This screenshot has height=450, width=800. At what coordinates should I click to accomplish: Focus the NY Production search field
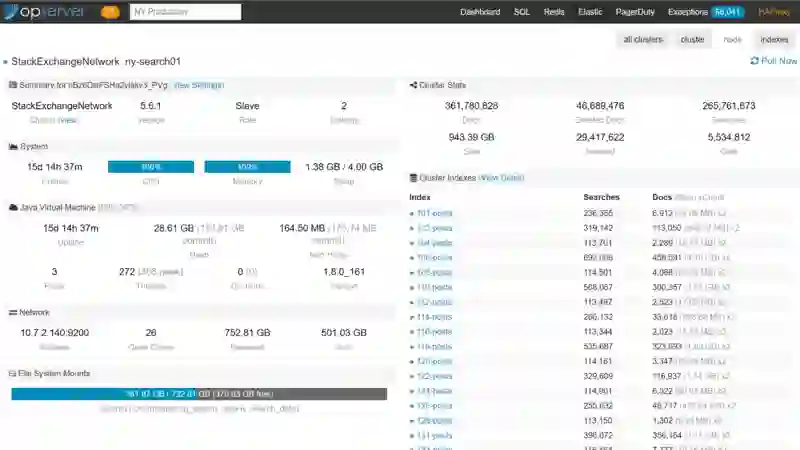pos(186,12)
